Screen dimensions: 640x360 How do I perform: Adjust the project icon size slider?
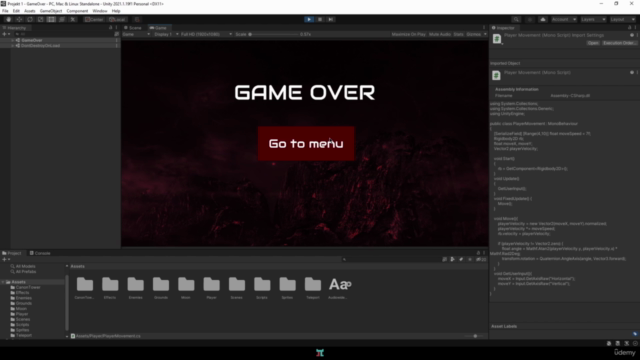click(x=473, y=336)
